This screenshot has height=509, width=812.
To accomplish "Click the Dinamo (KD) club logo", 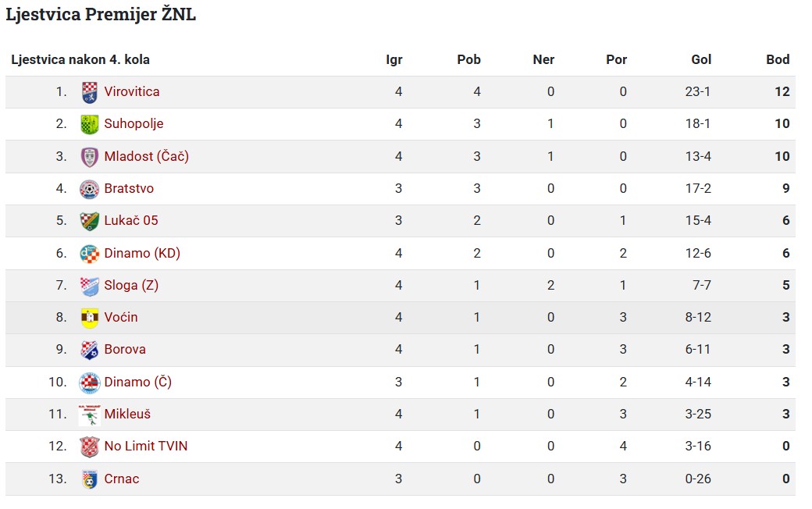I will [90, 254].
